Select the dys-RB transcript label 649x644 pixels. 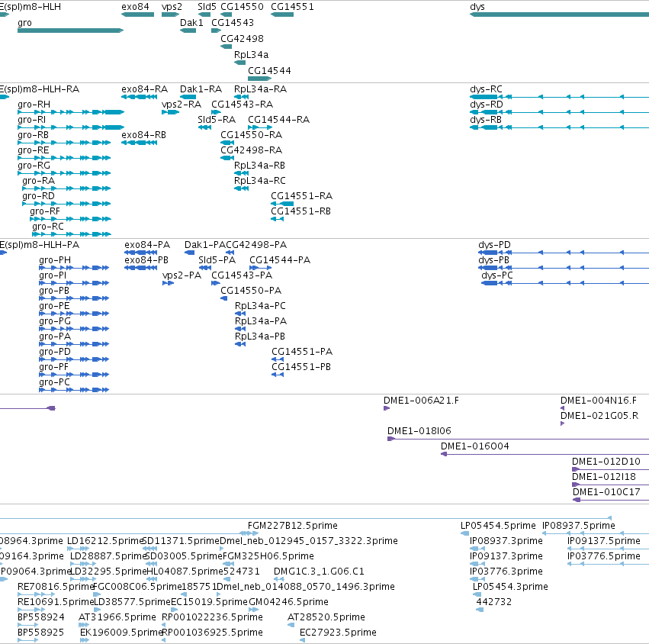(486, 120)
